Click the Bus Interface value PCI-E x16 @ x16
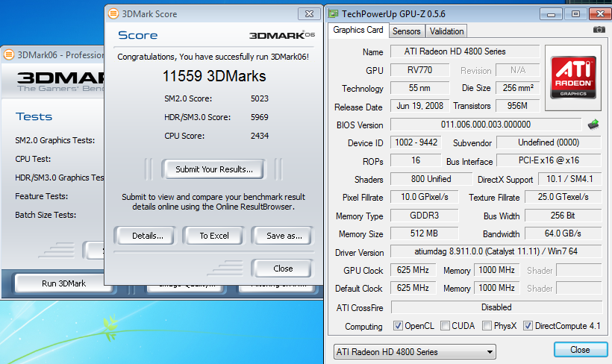Viewport: 612px width, 364px height. tap(549, 160)
